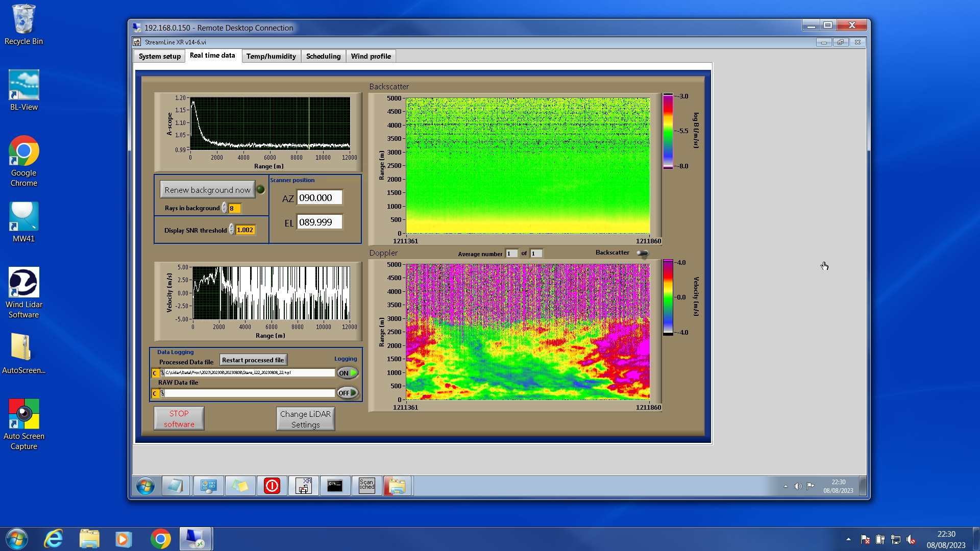Open the System setup tab
Image resolution: width=980 pixels, height=551 pixels.
click(x=159, y=56)
